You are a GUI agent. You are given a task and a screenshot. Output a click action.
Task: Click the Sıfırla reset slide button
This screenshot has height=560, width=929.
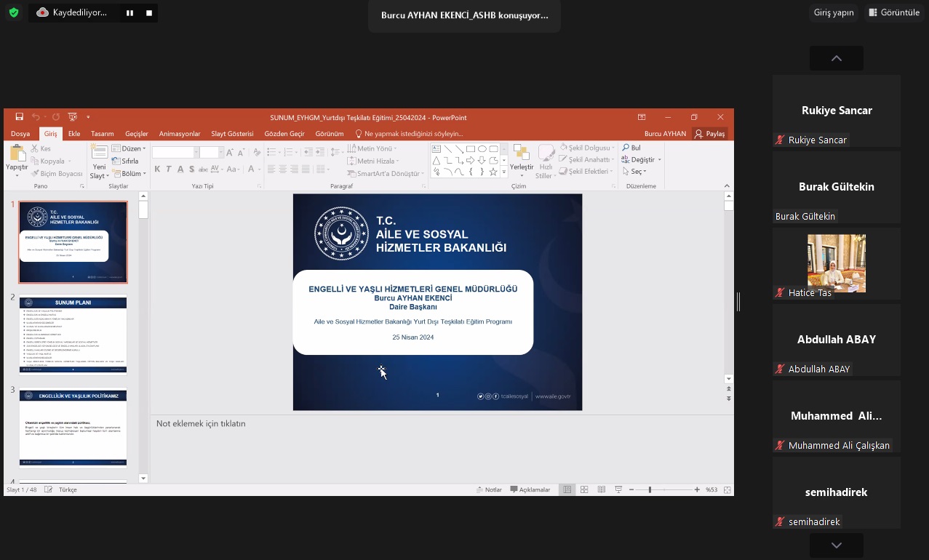pyautogui.click(x=125, y=161)
